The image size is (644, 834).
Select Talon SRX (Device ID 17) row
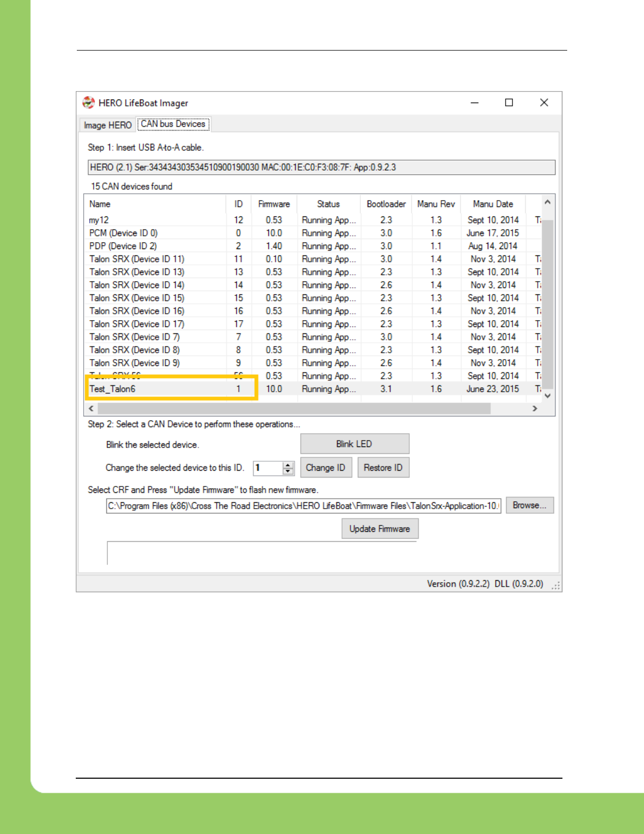pyautogui.click(x=313, y=324)
